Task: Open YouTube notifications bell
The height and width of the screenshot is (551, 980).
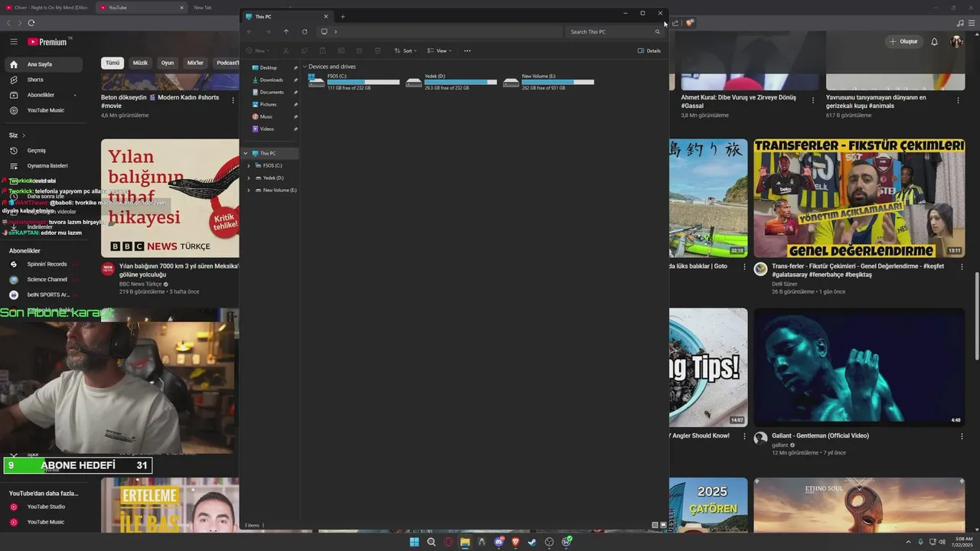Action: [934, 41]
